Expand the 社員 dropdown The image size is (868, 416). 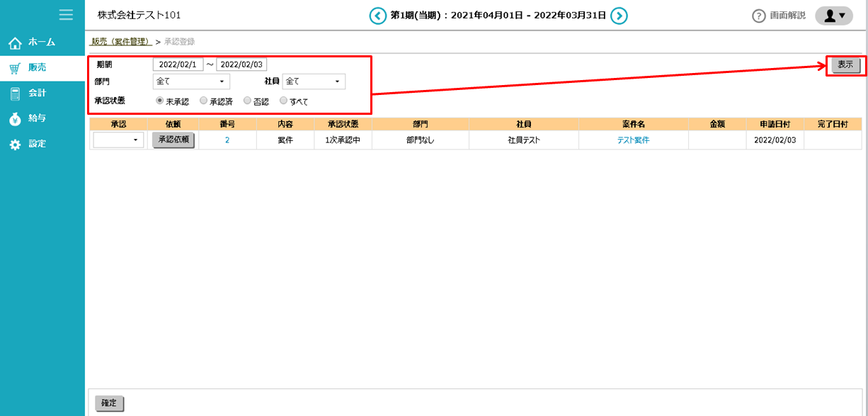click(314, 81)
